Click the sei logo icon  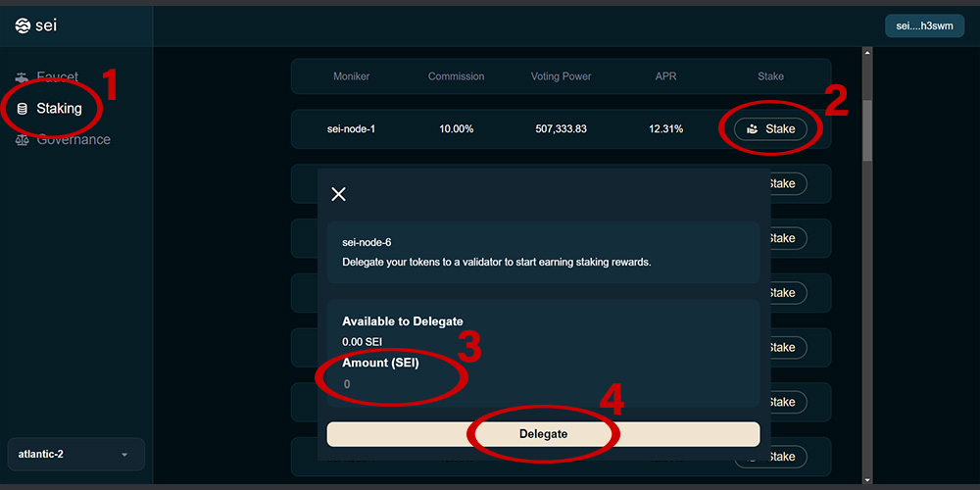pyautogui.click(x=23, y=25)
